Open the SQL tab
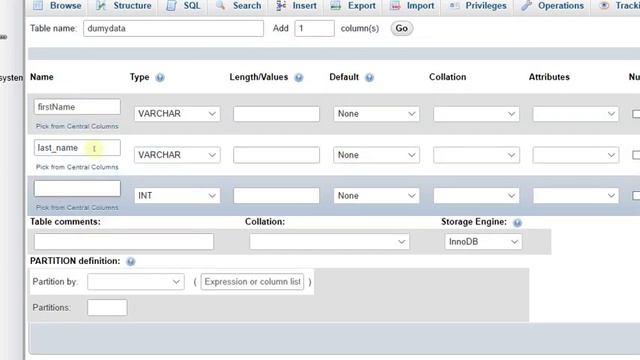640x360 pixels. click(184, 6)
